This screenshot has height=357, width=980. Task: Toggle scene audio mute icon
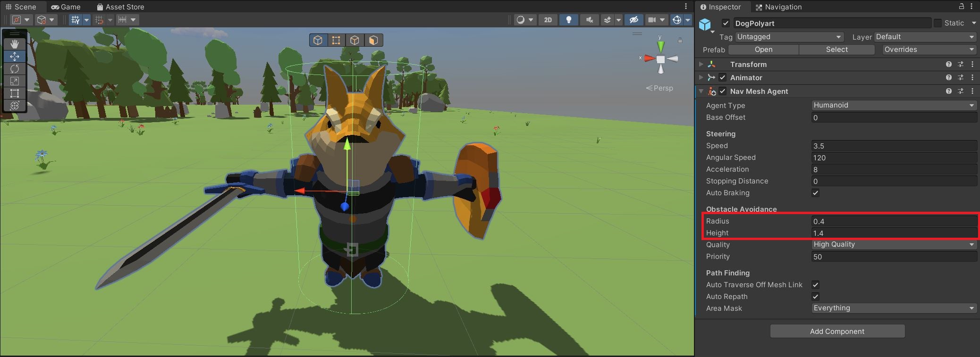tap(589, 20)
